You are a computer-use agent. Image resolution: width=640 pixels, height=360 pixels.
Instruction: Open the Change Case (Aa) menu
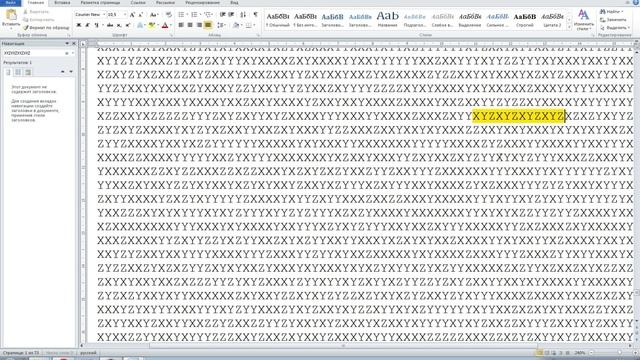coord(153,15)
